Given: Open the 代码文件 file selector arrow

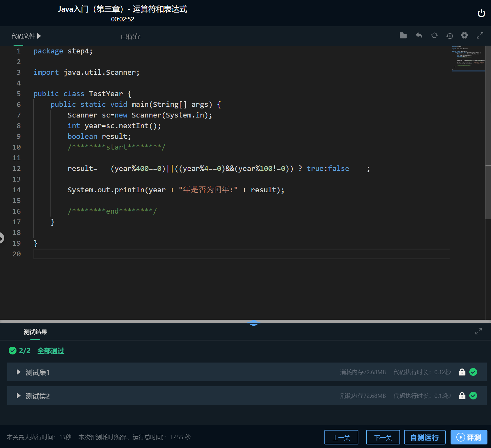Looking at the screenshot, I should [x=39, y=36].
